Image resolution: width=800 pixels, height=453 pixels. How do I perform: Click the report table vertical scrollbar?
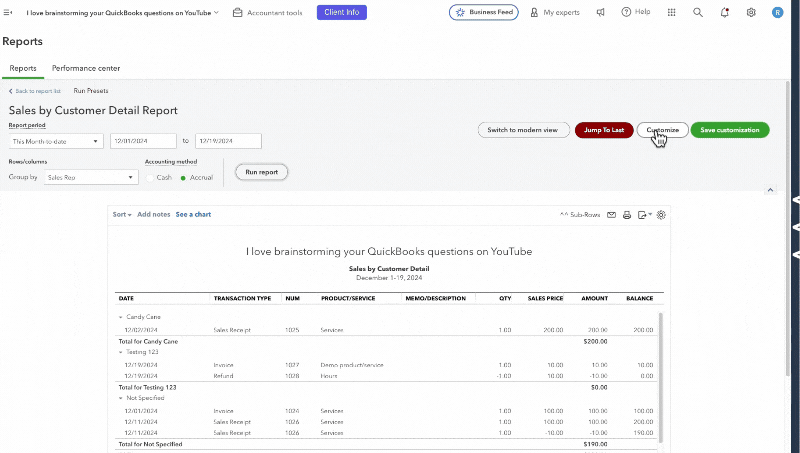click(661, 378)
